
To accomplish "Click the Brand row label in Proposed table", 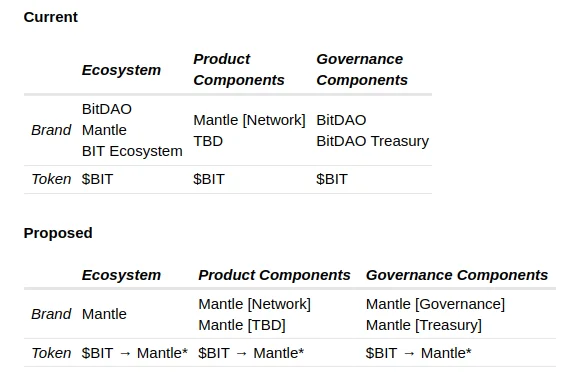I will click(x=51, y=314).
